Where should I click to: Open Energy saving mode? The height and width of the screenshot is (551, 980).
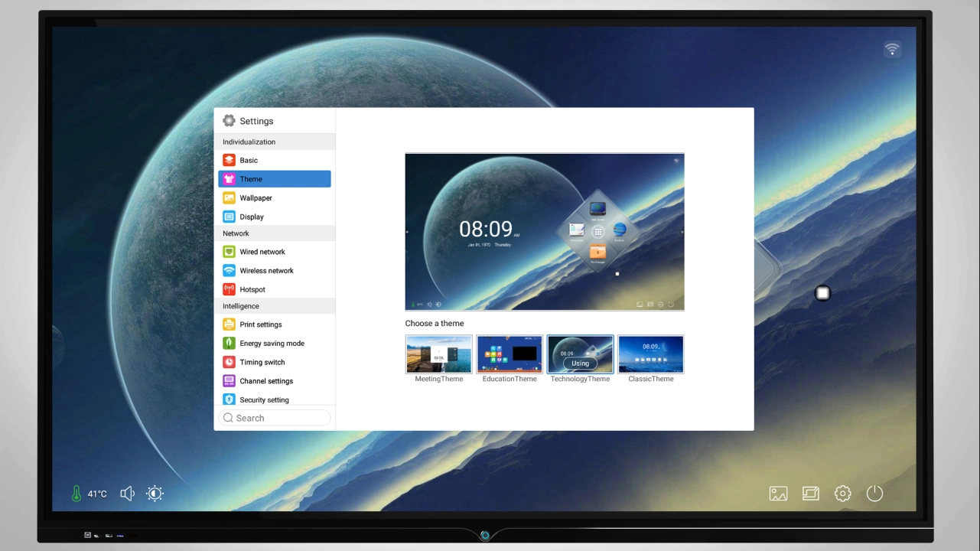(274, 344)
